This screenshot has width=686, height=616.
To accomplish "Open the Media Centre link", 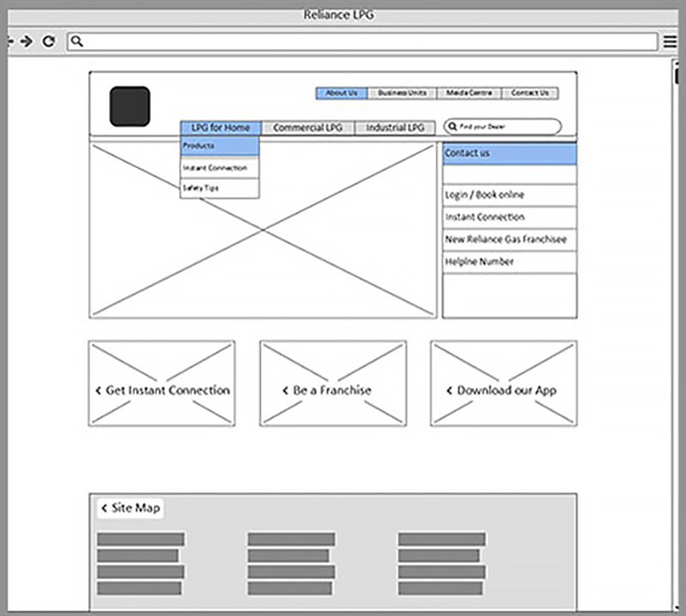I will (x=468, y=93).
